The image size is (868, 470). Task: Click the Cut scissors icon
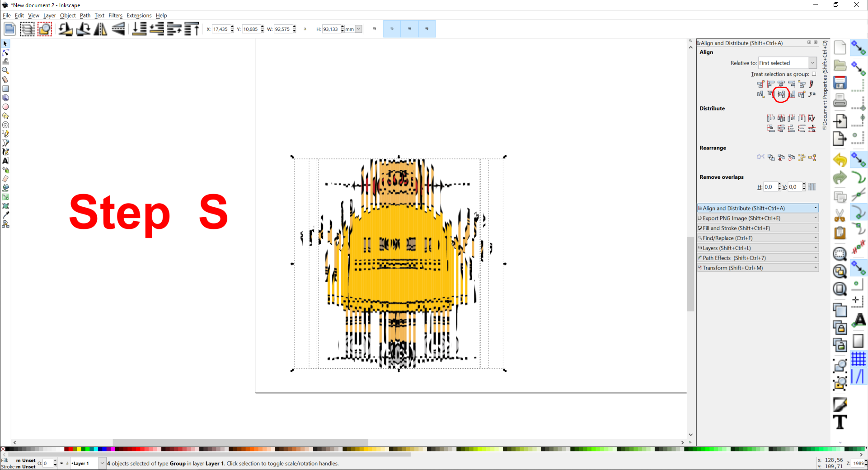(x=840, y=215)
